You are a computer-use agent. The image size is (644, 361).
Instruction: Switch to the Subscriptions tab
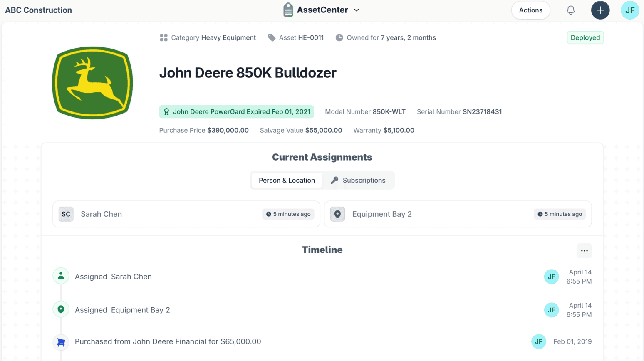point(358,180)
